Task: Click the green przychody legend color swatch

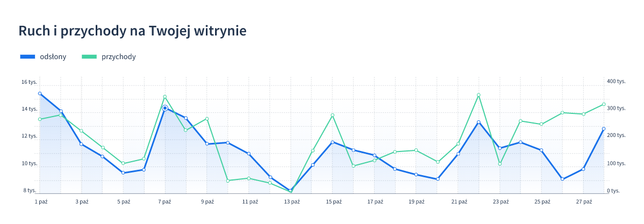Action: pyautogui.click(x=89, y=57)
